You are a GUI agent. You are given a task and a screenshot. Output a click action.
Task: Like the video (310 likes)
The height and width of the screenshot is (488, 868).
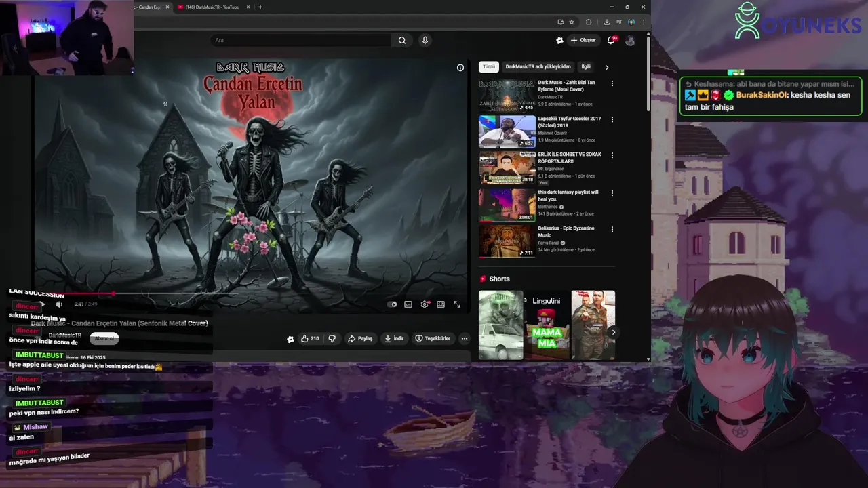coord(310,338)
